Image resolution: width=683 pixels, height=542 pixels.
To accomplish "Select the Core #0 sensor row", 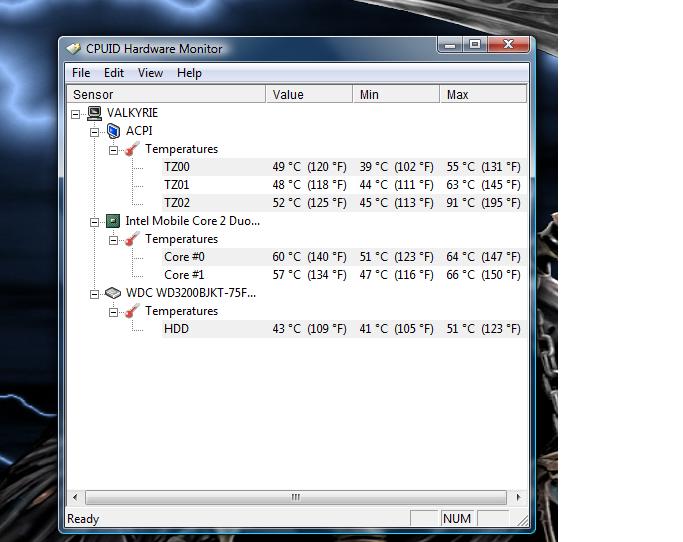I will click(344, 257).
